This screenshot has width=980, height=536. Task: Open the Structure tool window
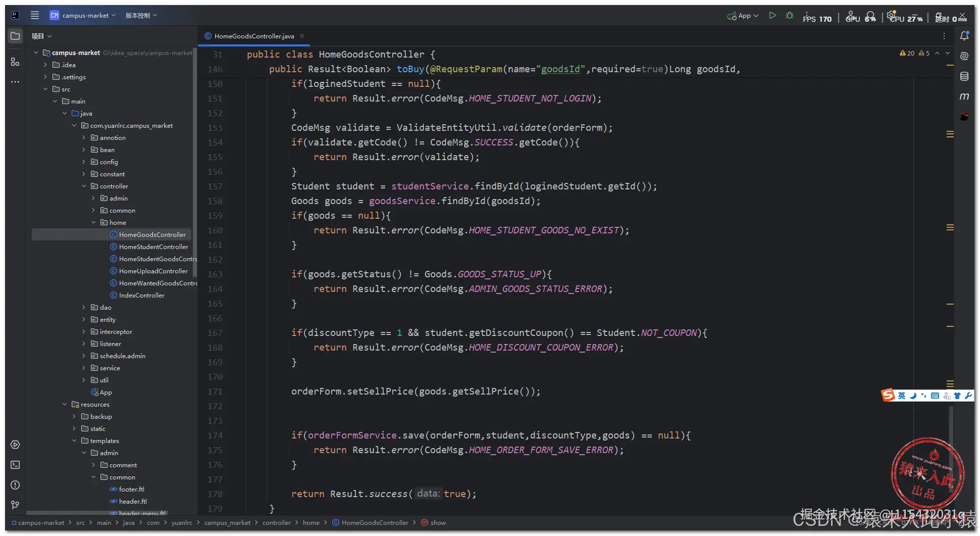point(15,62)
